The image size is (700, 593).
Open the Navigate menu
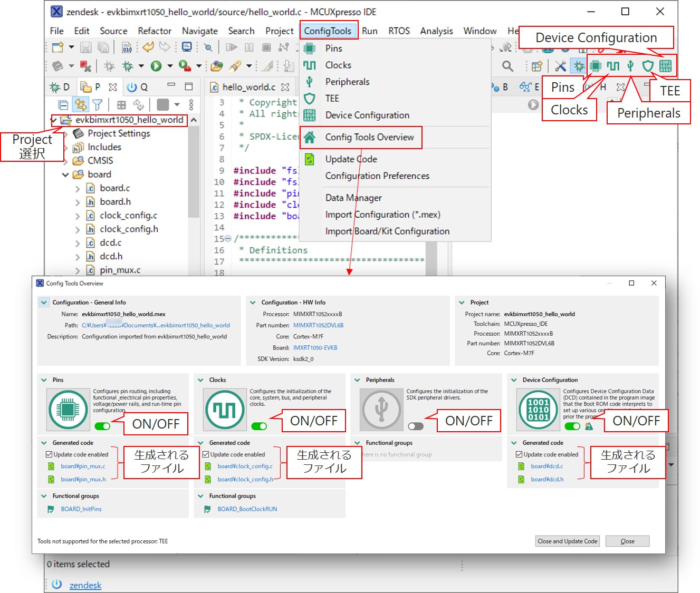200,31
